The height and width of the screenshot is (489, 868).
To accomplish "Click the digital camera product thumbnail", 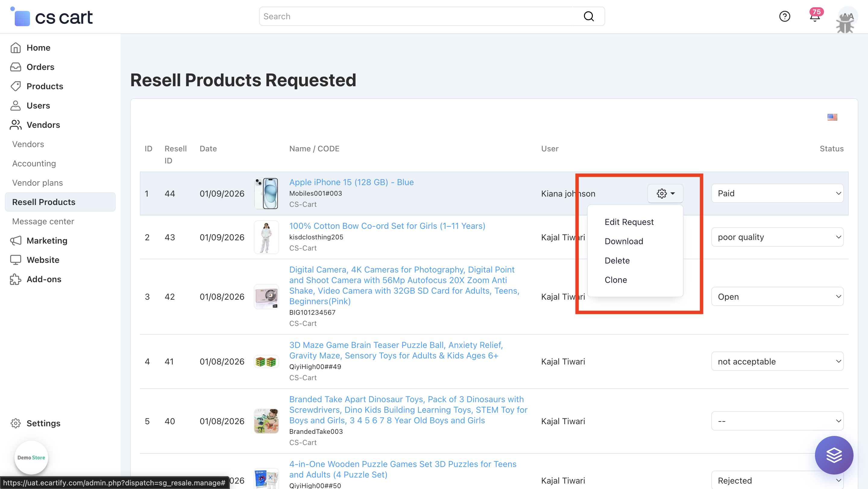I will [266, 296].
